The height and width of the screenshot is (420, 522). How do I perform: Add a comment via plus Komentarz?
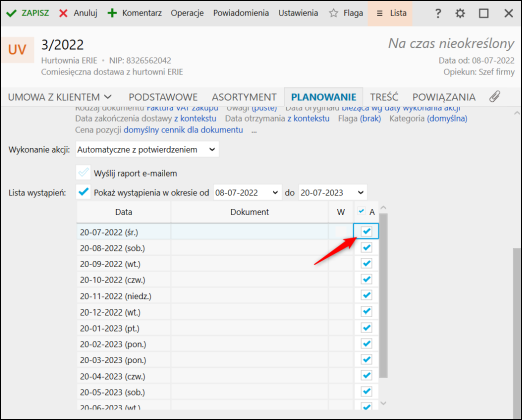135,13
